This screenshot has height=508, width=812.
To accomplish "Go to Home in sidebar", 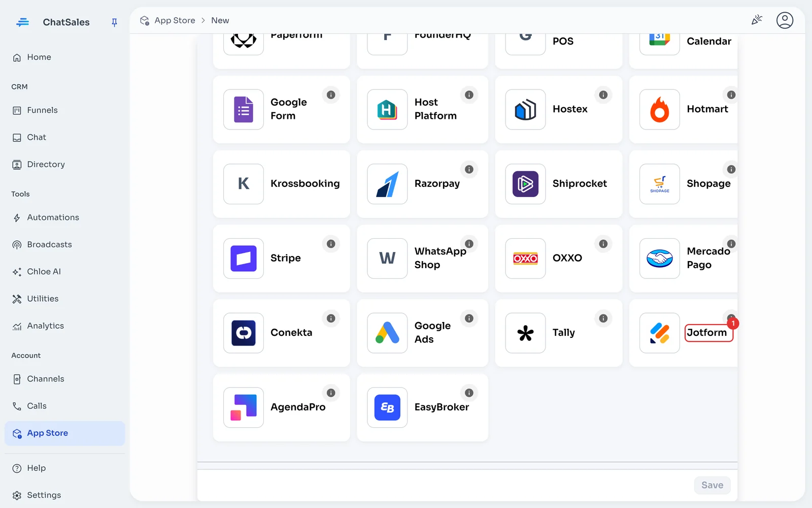I will pyautogui.click(x=64, y=57).
